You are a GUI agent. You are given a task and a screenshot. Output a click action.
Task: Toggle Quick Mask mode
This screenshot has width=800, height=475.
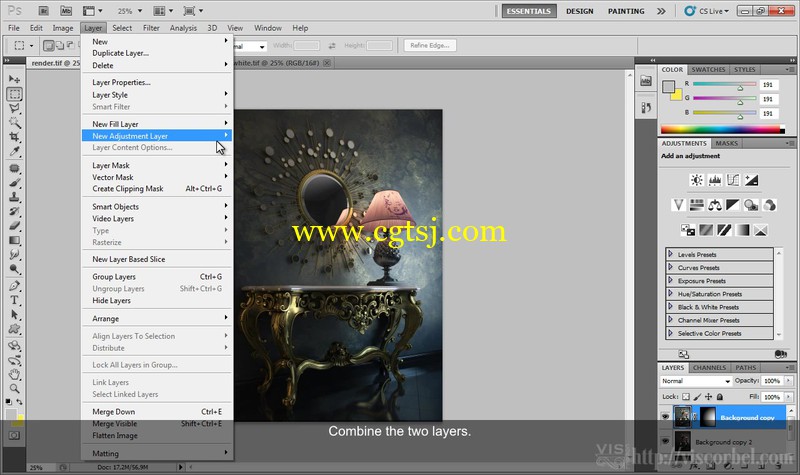(14, 435)
